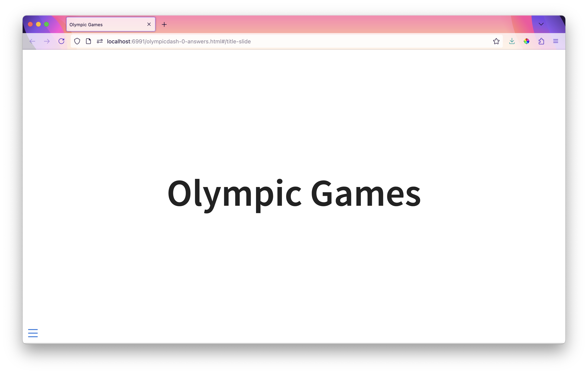Go forward to next page

[x=47, y=41]
